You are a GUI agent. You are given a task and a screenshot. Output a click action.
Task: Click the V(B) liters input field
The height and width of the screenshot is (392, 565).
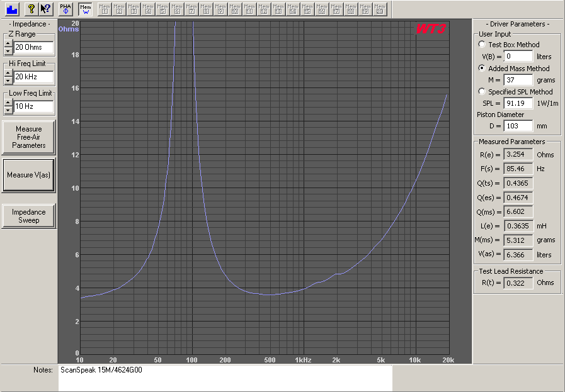[518, 56]
